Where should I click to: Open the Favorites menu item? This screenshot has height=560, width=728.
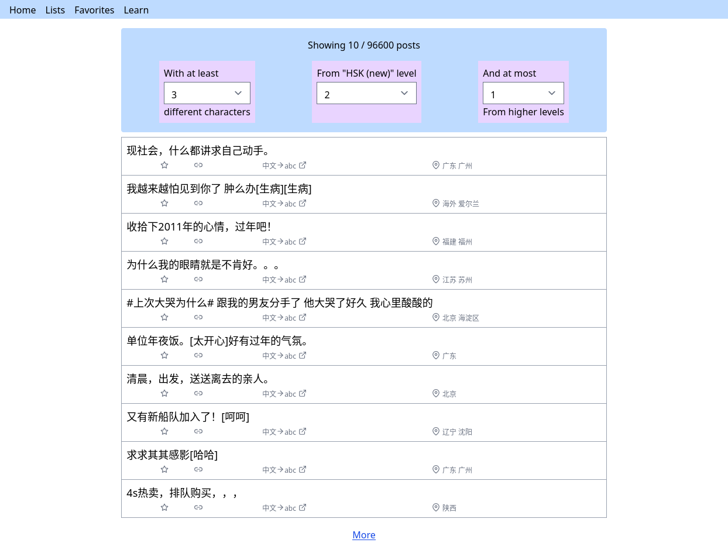[94, 10]
